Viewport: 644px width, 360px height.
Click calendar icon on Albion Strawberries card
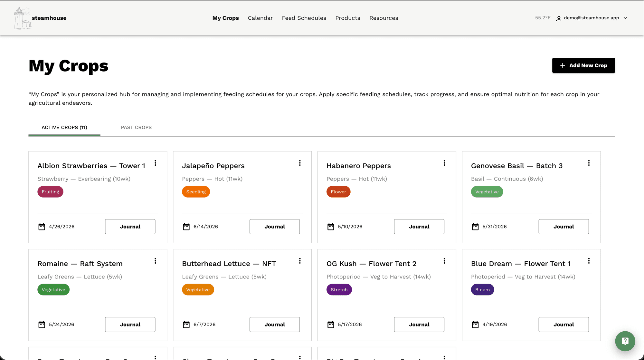[x=42, y=227]
